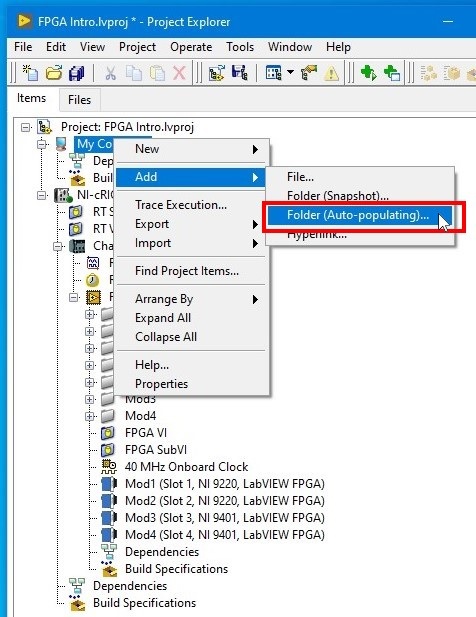Select Find Project Items... in context menu
Viewport: 476px width, 617px height.
click(x=187, y=271)
